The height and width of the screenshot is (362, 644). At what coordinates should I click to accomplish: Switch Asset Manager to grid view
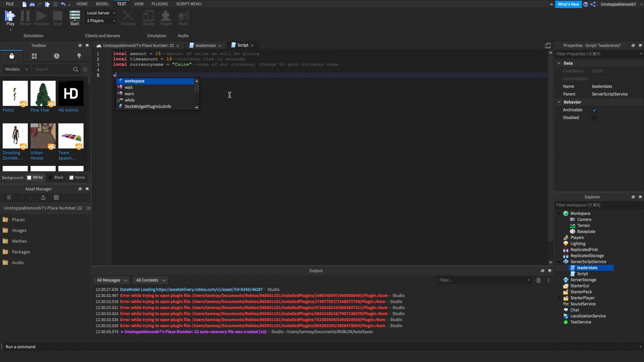pos(56,198)
